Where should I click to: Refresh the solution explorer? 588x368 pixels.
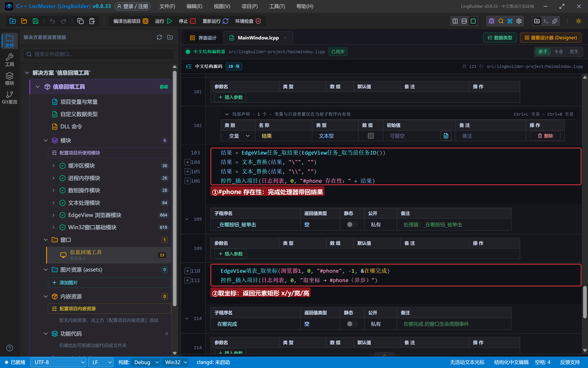pyautogui.click(x=159, y=37)
